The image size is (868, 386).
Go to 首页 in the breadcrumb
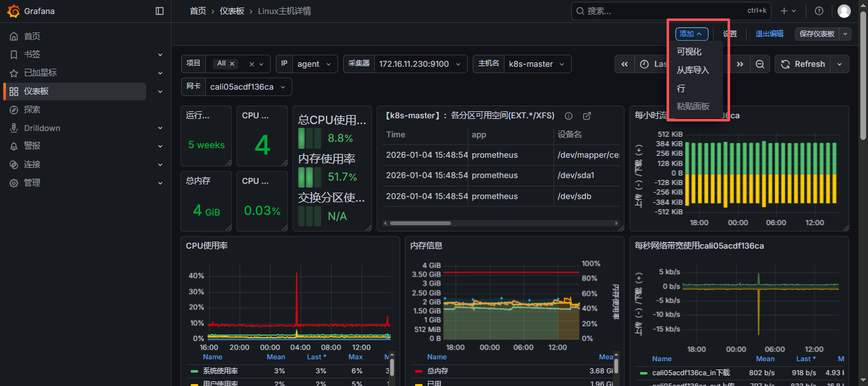coord(198,11)
